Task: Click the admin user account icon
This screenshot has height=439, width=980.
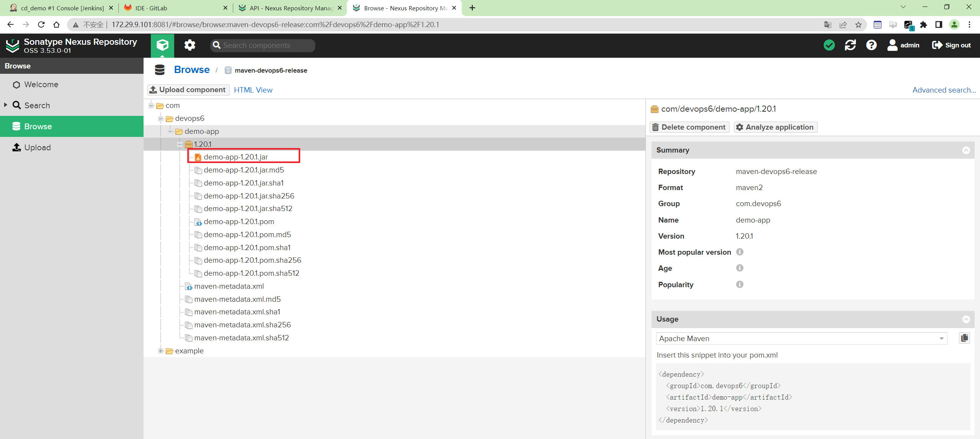Action: pos(892,45)
